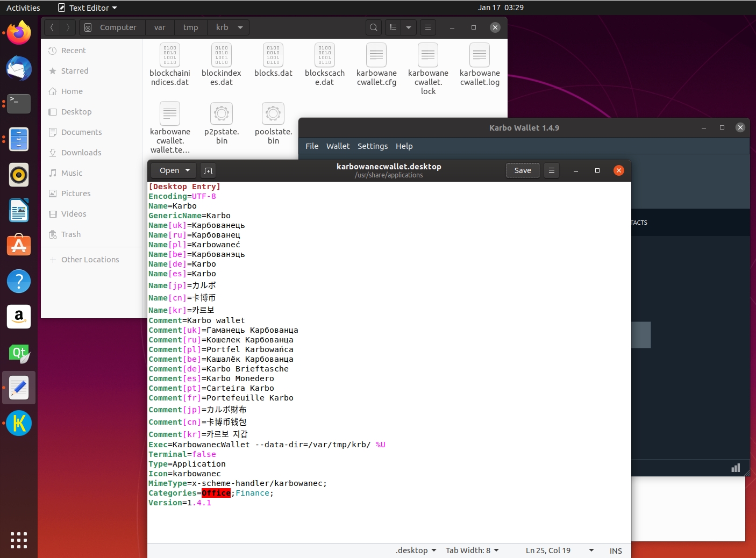
Task: Open the Settings menu in Karbo Wallet
Action: [x=373, y=146]
